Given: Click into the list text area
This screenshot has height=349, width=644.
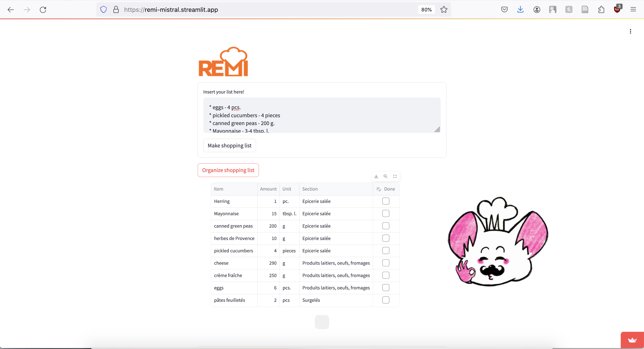Looking at the screenshot, I should [x=322, y=115].
